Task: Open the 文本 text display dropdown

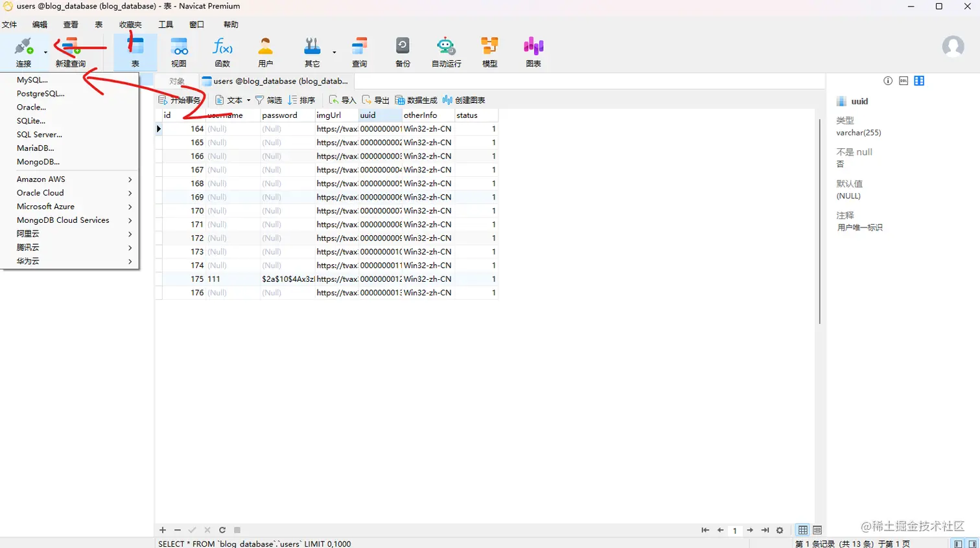Action: click(x=233, y=100)
